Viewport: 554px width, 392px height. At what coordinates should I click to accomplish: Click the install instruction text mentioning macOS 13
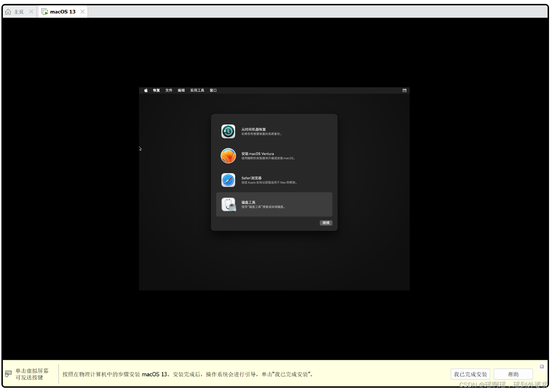click(x=188, y=374)
